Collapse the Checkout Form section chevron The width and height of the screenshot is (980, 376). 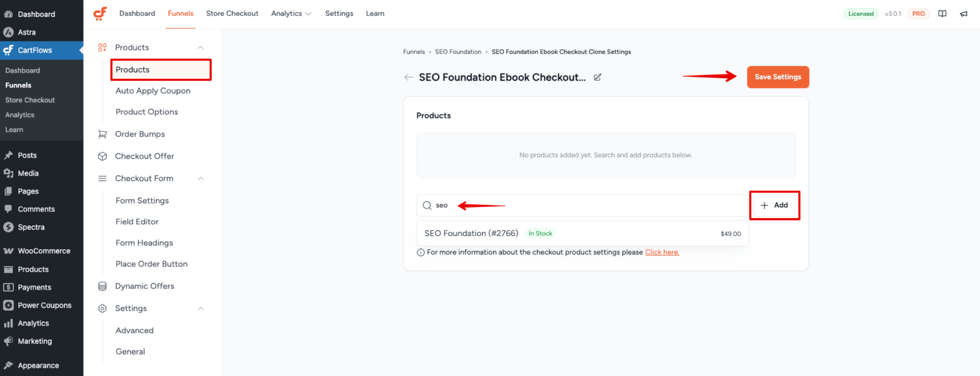[x=201, y=178]
